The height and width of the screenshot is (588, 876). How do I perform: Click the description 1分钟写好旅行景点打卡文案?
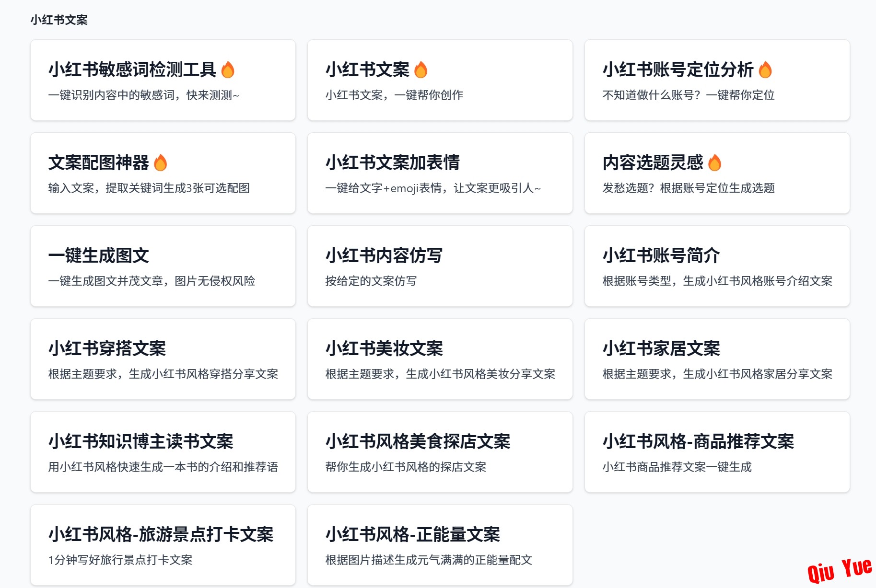click(120, 560)
